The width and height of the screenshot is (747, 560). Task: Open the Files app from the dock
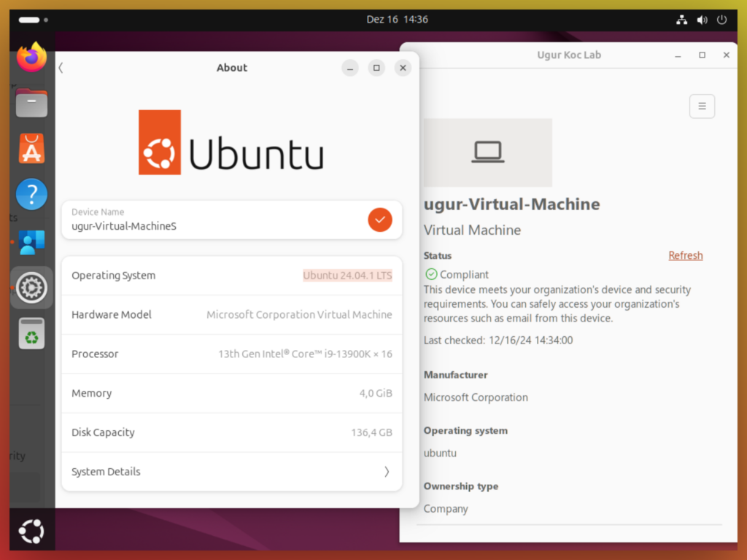click(x=31, y=103)
